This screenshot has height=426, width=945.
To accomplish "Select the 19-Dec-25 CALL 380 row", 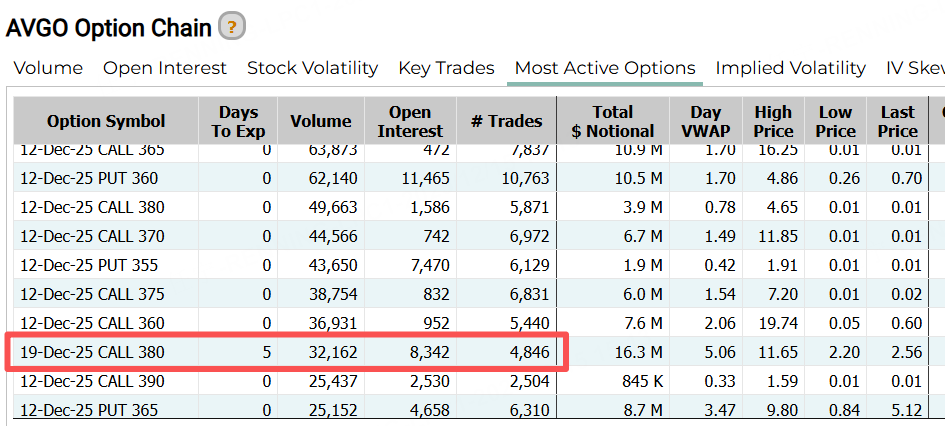I will pos(92,353).
